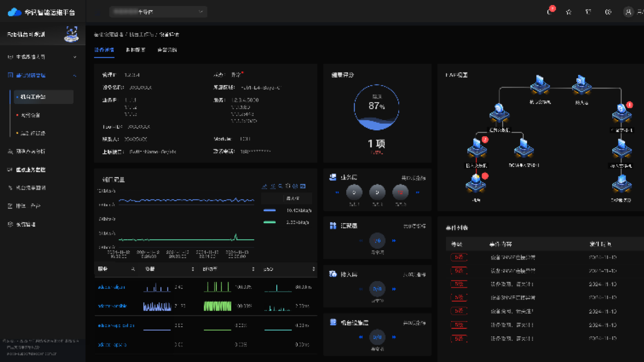Viewport: 644px width, 362px height.
Task: Click the rightmost icon in the chart toolbar
Action: click(x=303, y=186)
